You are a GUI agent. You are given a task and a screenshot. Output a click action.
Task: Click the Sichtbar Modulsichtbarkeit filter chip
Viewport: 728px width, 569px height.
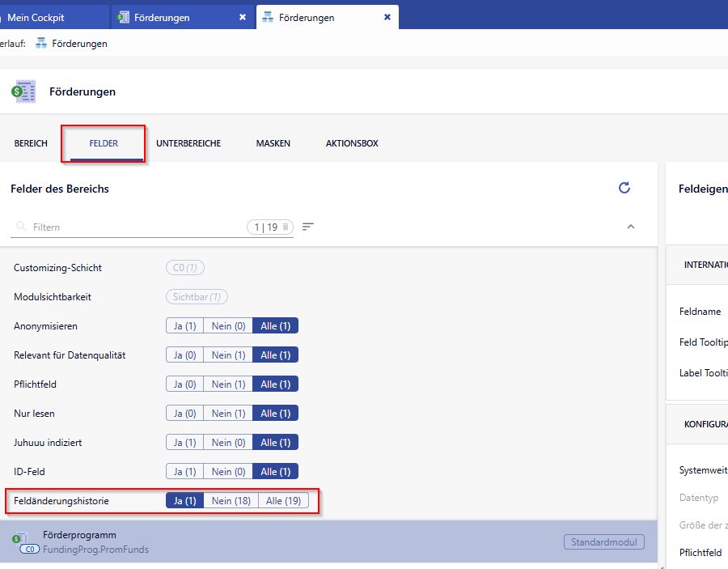point(197,297)
